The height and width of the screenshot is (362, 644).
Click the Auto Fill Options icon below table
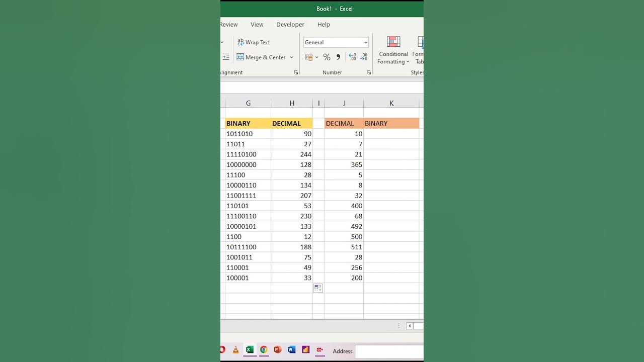coord(318,288)
